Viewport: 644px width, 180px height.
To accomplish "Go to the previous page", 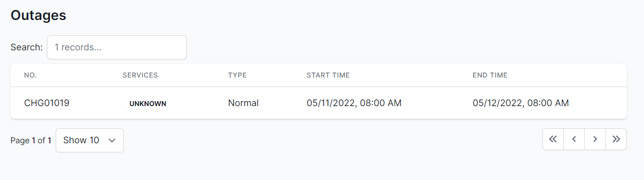I will pyautogui.click(x=574, y=139).
